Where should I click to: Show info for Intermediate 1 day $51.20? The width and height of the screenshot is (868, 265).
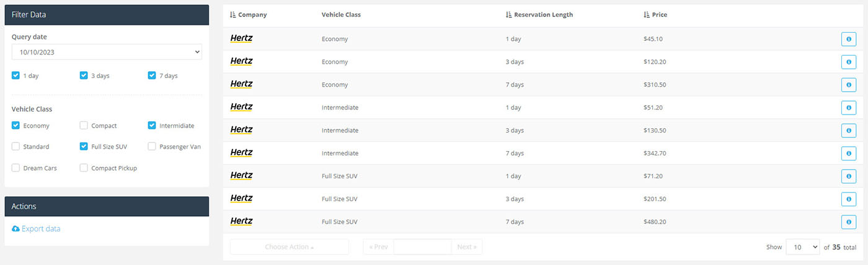click(x=848, y=108)
